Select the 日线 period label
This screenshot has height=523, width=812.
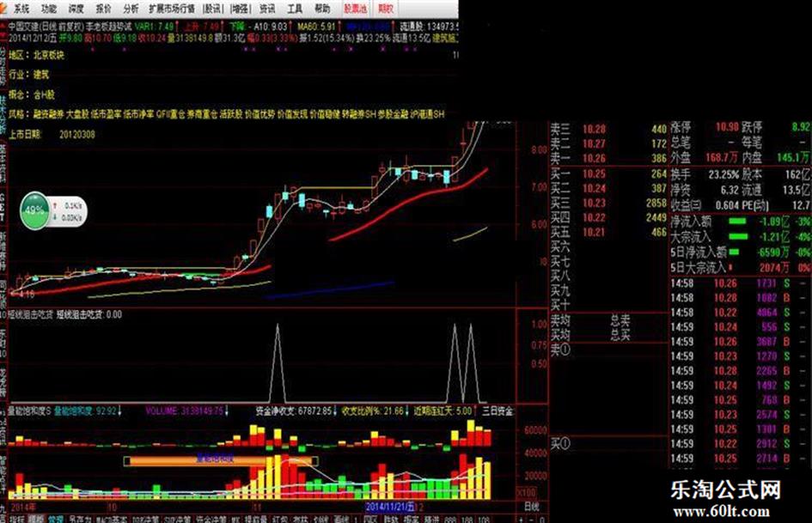531,507
